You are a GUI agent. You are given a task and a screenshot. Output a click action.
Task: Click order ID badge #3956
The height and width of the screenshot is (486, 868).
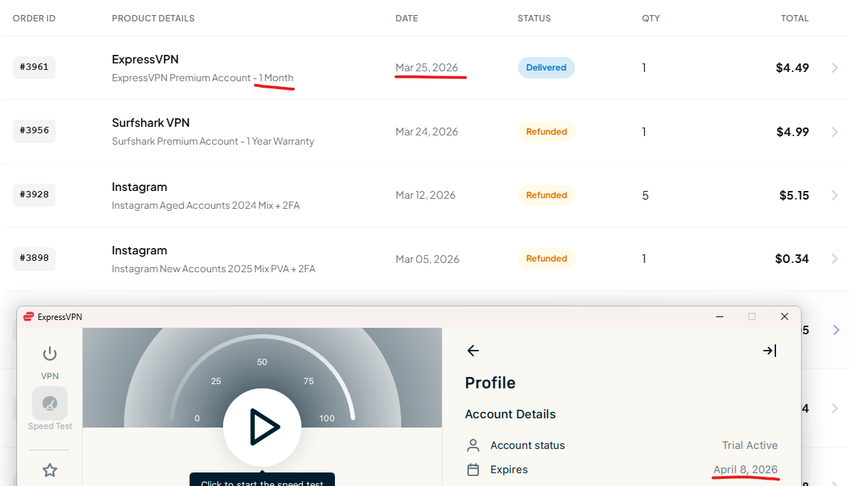[34, 131]
